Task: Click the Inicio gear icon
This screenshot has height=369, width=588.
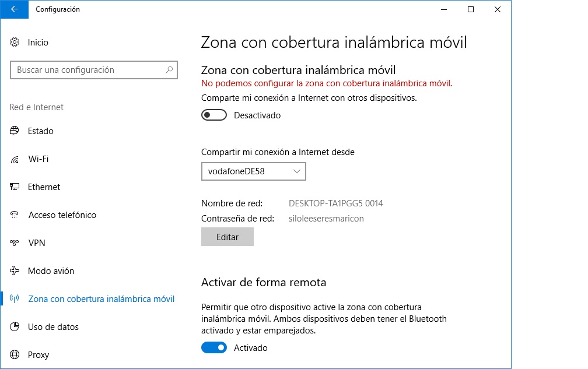Action: click(x=15, y=43)
